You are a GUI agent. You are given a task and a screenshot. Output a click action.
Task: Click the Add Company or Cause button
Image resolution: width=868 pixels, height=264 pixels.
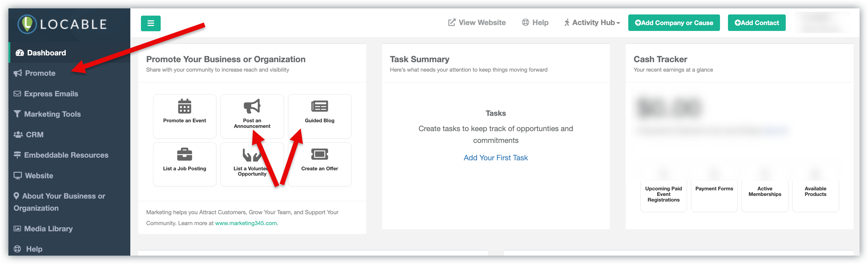[674, 23]
